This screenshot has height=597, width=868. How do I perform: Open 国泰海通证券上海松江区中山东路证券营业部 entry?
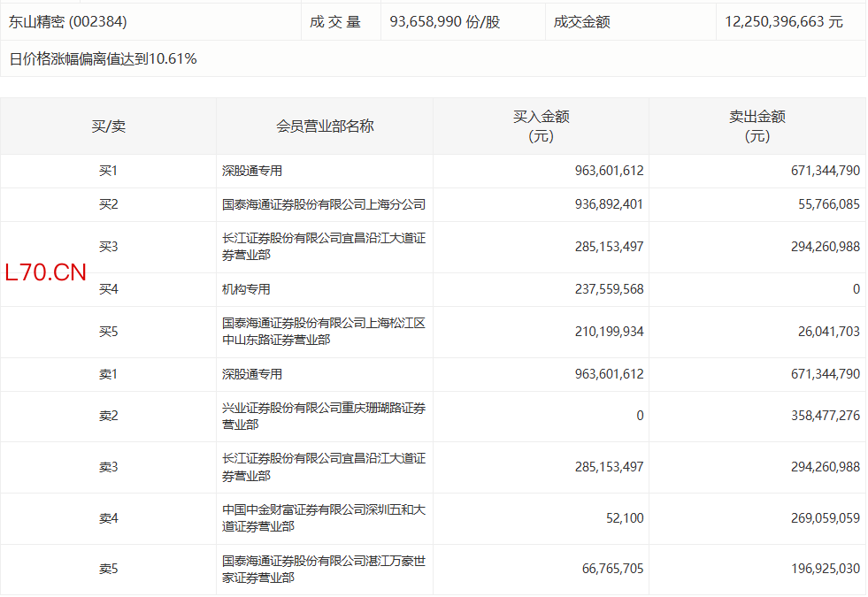click(x=324, y=332)
